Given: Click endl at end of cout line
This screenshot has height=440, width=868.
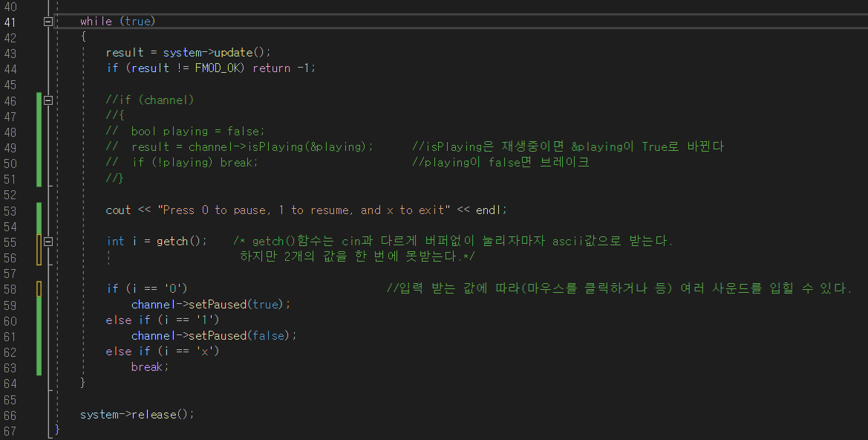Looking at the screenshot, I should [489, 210].
